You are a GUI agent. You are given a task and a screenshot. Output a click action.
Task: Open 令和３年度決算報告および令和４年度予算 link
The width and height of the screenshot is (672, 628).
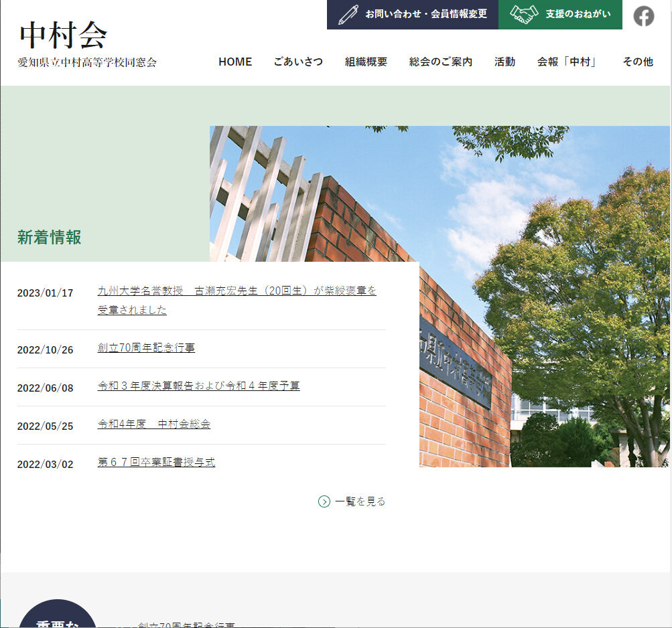point(198,386)
